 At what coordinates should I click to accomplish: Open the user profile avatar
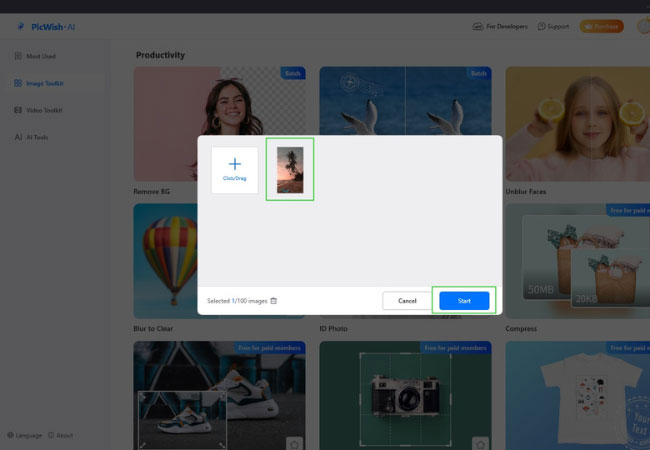coord(643,26)
